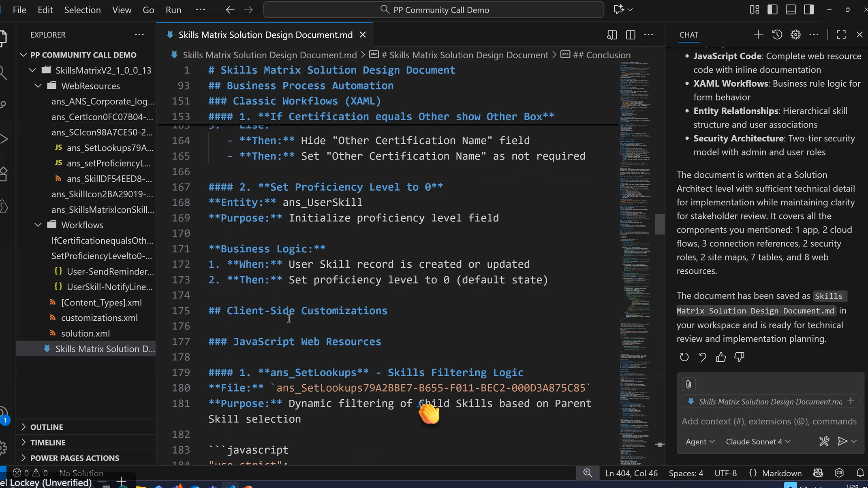This screenshot has height=488, width=868.
Task: Toggle primary sidebar visibility
Action: (x=772, y=10)
